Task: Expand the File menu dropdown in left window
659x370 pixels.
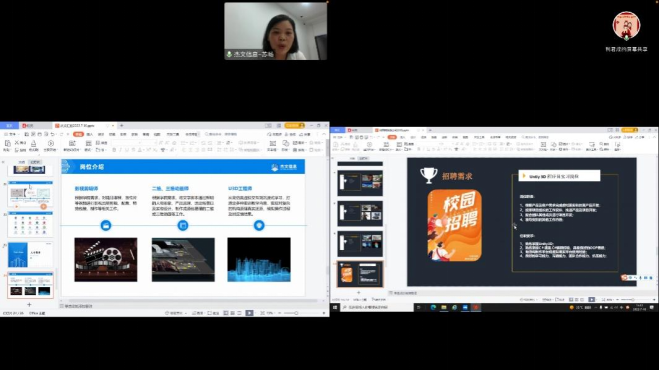Action: click(12, 134)
